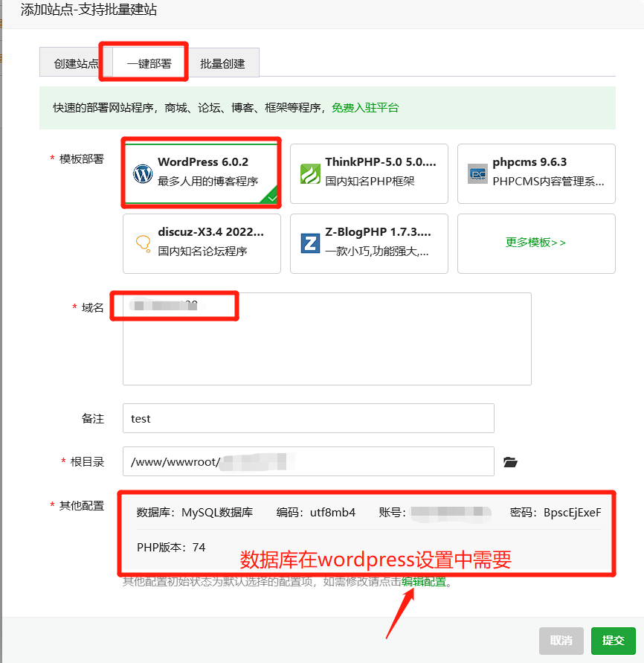Screen dimensions: 644x663
Task: Open the 更多模板>> link
Action: (535, 243)
